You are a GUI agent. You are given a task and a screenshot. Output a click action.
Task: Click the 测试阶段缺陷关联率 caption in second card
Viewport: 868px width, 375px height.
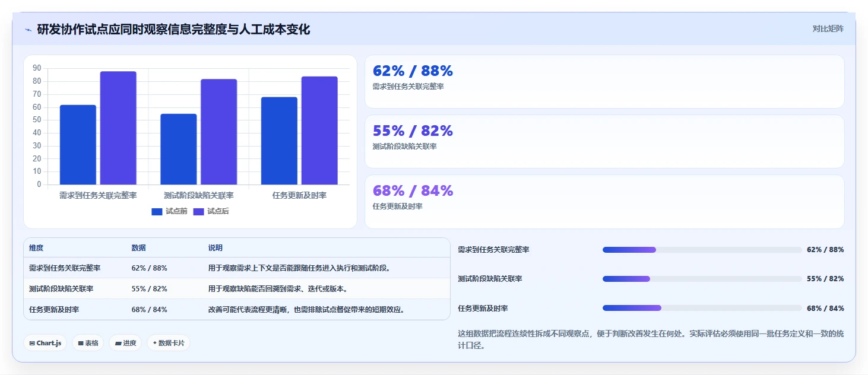405,147
